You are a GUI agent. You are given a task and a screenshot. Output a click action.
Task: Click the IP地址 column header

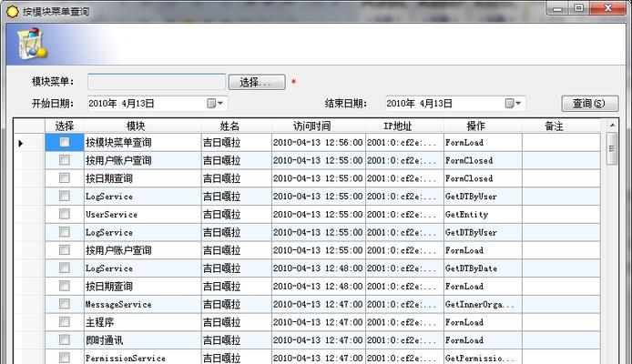coord(404,126)
